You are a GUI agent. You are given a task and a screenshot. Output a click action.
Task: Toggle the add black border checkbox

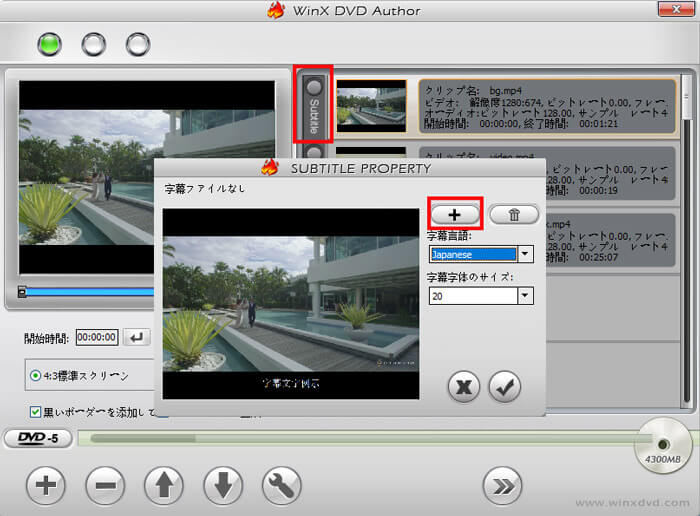tap(35, 412)
